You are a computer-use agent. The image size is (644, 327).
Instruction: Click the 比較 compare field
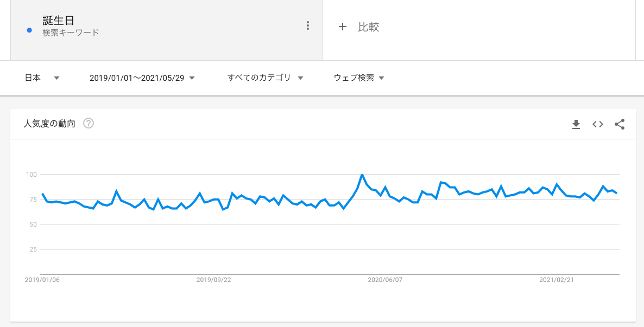369,27
